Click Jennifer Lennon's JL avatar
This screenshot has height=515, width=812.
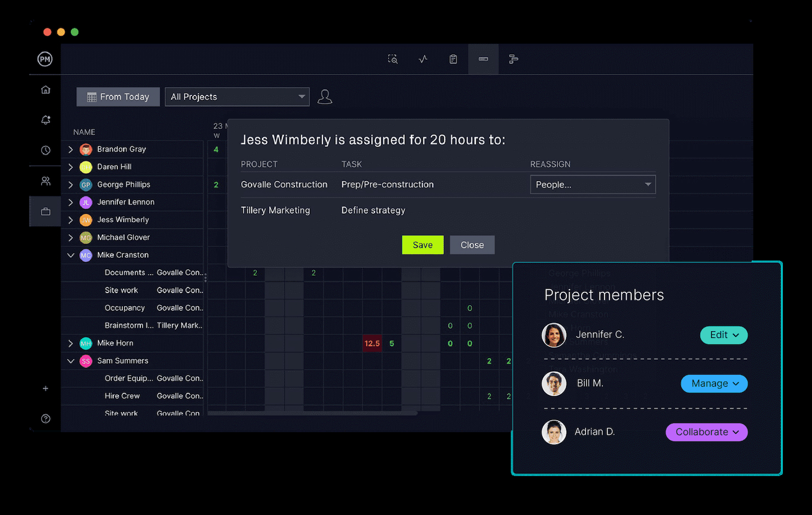86,202
